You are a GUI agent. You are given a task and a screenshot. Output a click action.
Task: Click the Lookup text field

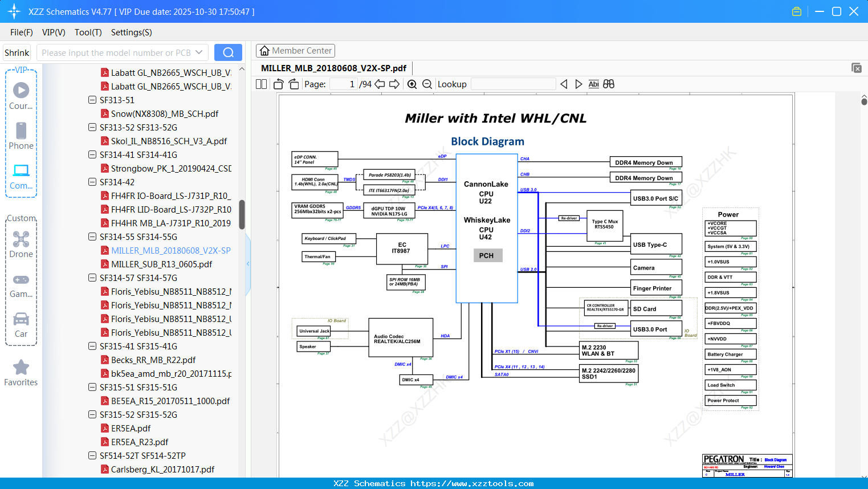pyautogui.click(x=514, y=84)
